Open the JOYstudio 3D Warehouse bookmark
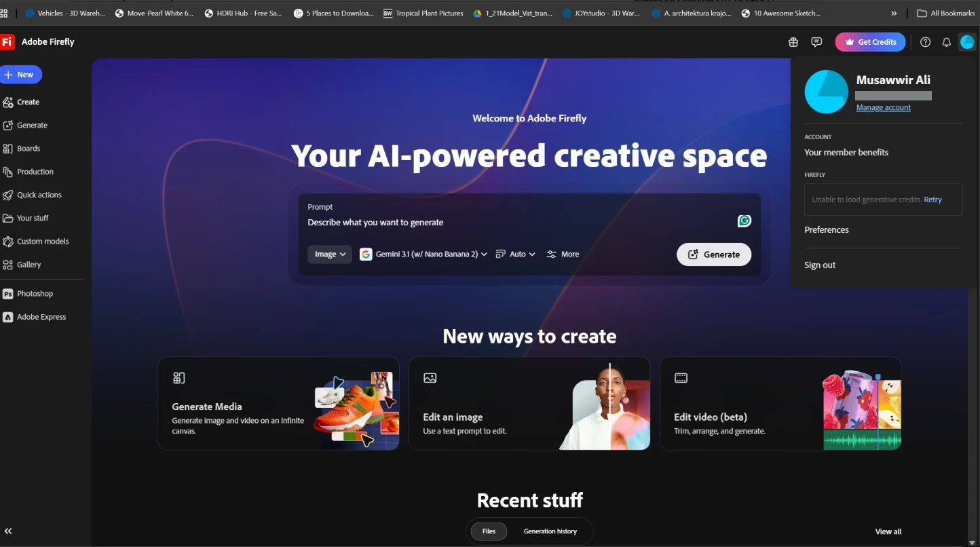Viewport: 980px width, 547px height. point(601,13)
